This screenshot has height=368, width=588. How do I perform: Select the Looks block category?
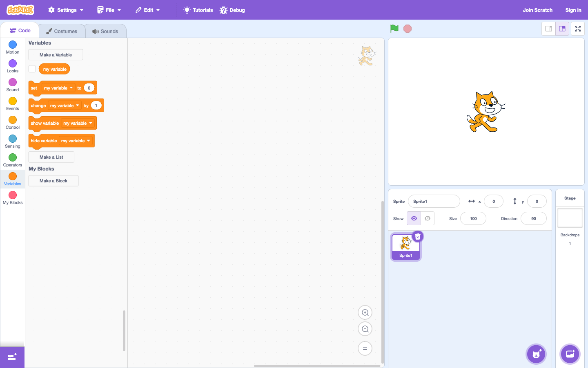[13, 66]
